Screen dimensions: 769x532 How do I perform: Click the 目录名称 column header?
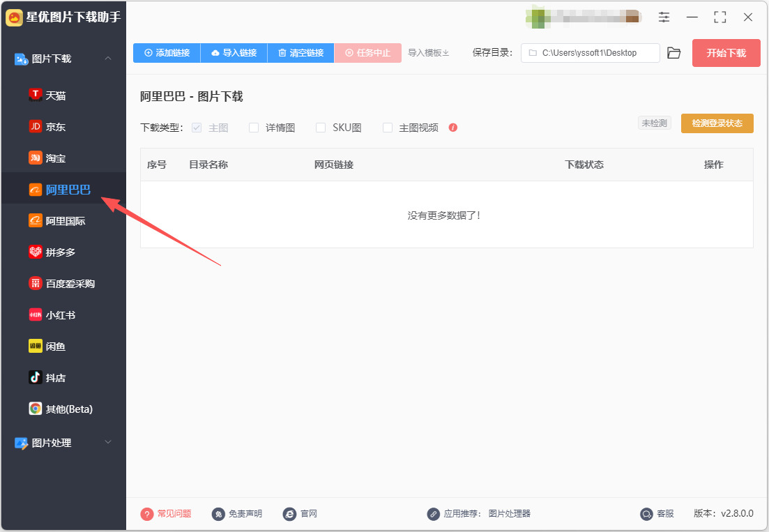click(x=208, y=165)
